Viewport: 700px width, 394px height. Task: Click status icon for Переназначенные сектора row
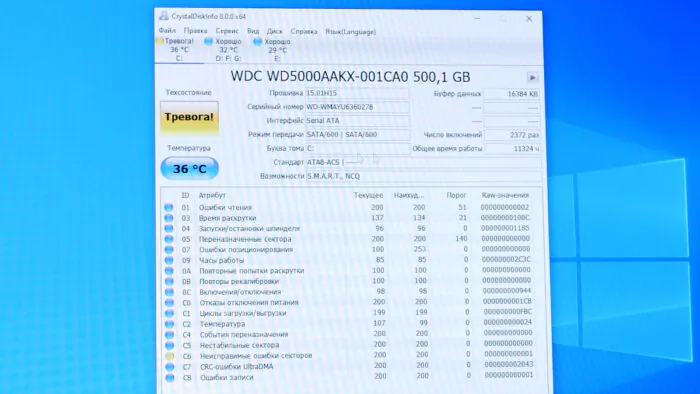coord(169,239)
